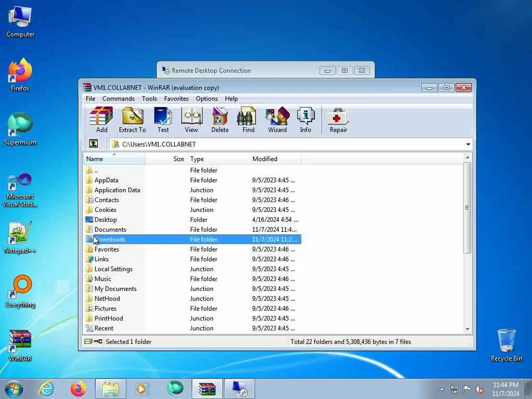Screen dimensions: 532x399
Task: Sort by Name column header
Action: point(114,159)
